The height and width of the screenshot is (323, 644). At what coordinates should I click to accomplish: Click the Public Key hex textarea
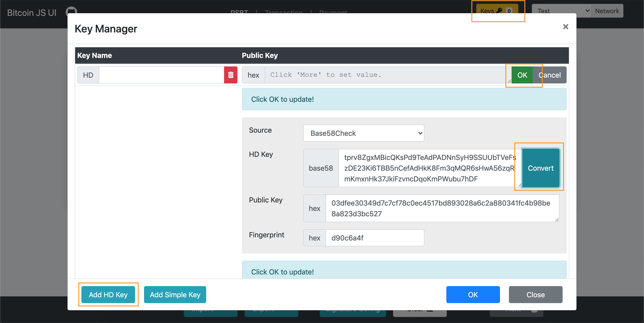(443, 208)
